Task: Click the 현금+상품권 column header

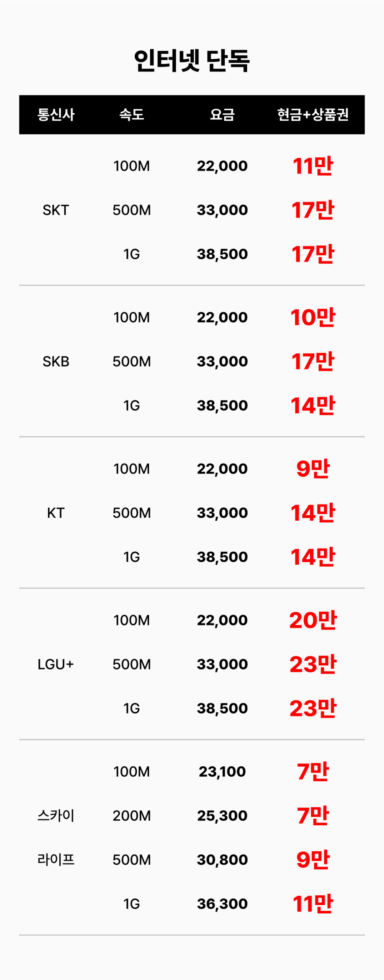Action: pos(313,114)
